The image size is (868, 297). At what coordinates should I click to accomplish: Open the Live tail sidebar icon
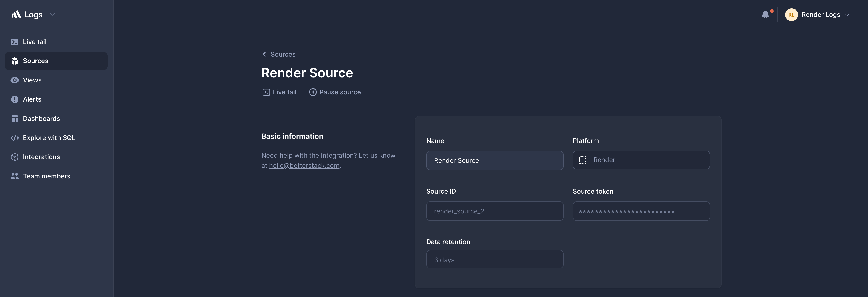click(14, 41)
